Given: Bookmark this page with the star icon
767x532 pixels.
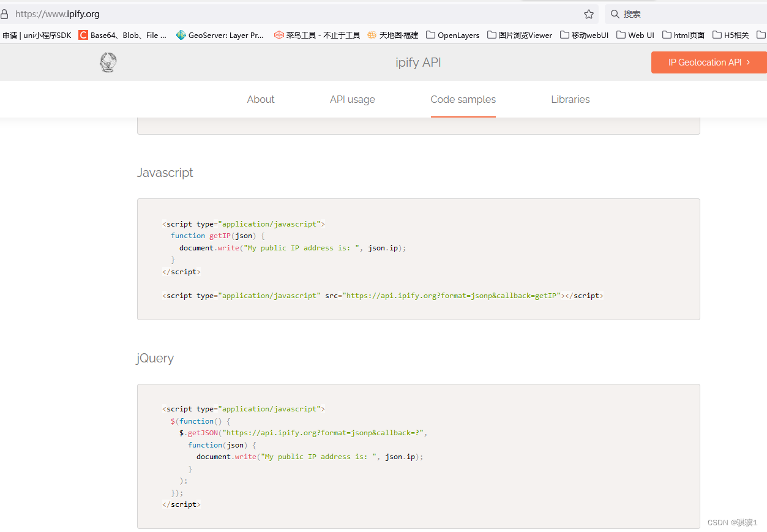Looking at the screenshot, I should pos(589,14).
